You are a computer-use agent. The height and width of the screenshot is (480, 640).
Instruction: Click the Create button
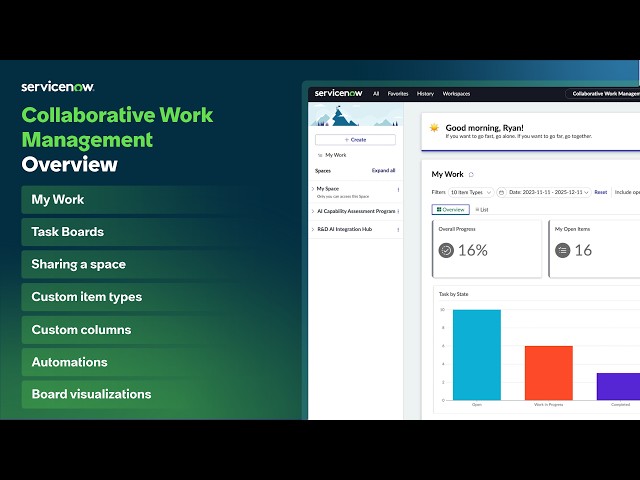click(355, 140)
